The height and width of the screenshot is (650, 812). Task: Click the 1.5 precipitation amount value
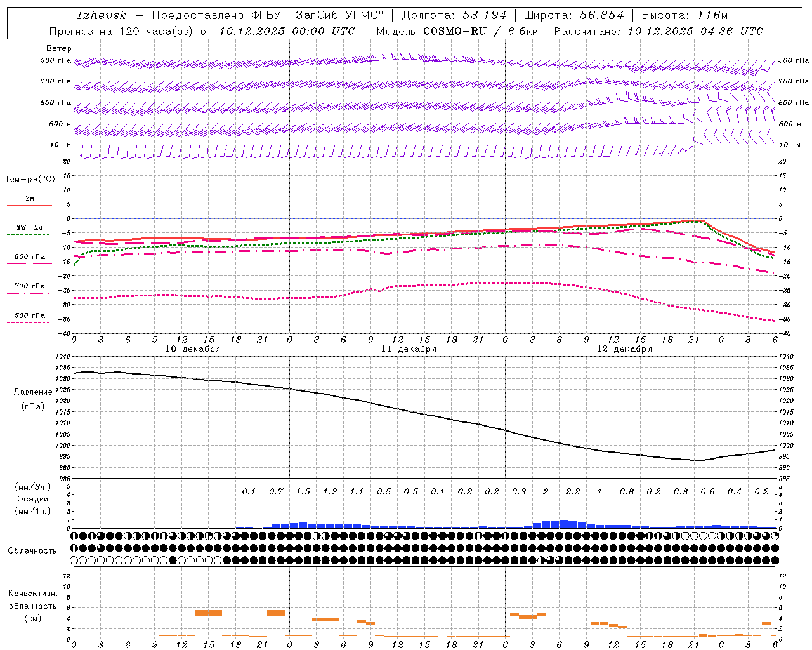[x=303, y=492]
